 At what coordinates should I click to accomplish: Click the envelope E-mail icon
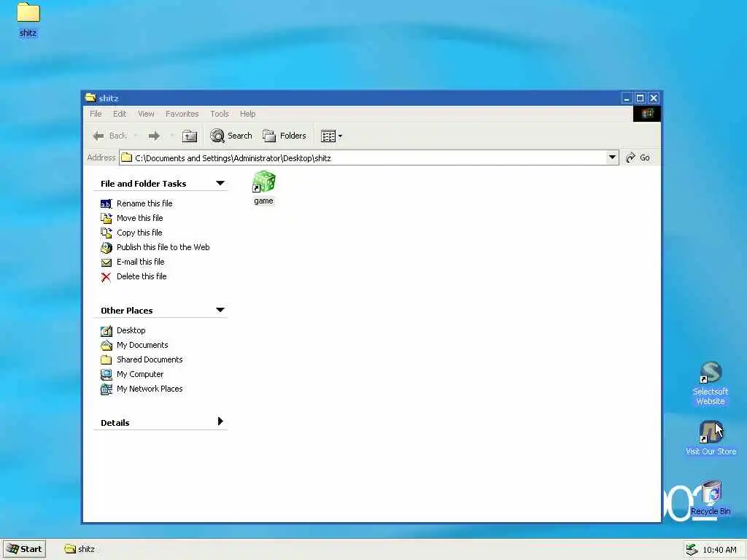[107, 262]
